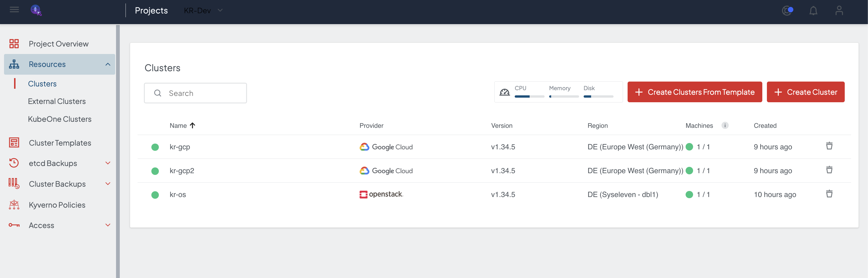Open External Clusters in sidebar
This screenshot has width=868, height=278.
tap(57, 101)
